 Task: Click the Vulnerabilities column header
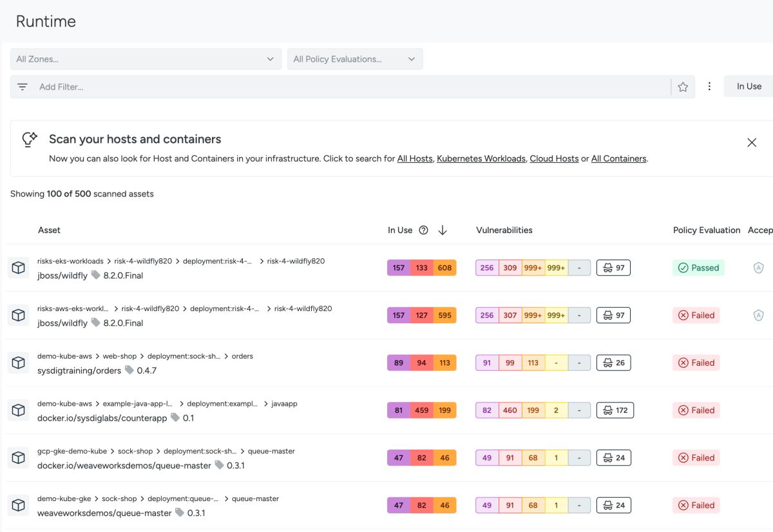(x=504, y=230)
